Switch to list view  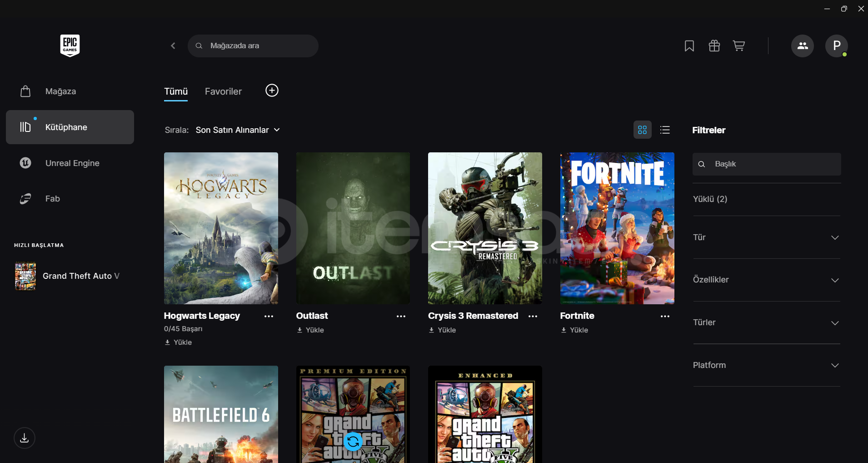(x=665, y=130)
